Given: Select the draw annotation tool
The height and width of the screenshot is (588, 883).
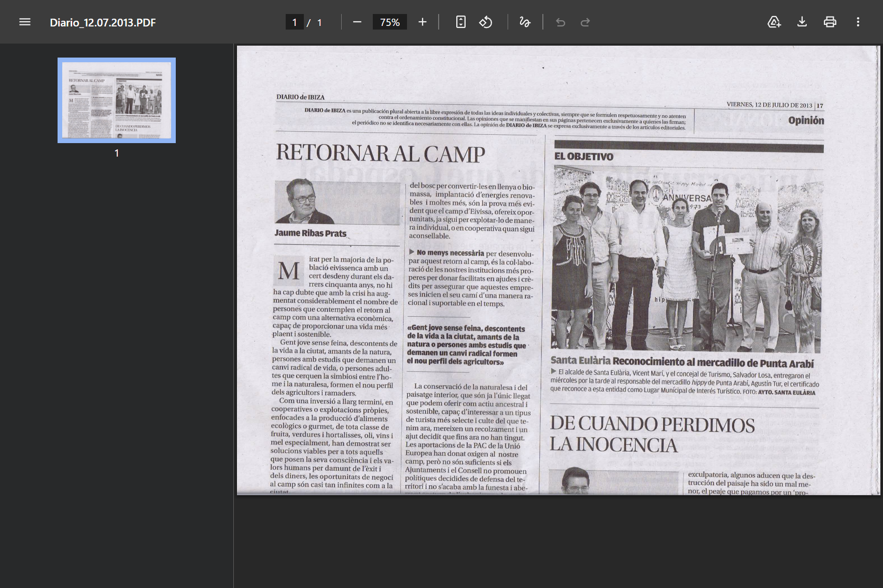Looking at the screenshot, I should pyautogui.click(x=525, y=22).
